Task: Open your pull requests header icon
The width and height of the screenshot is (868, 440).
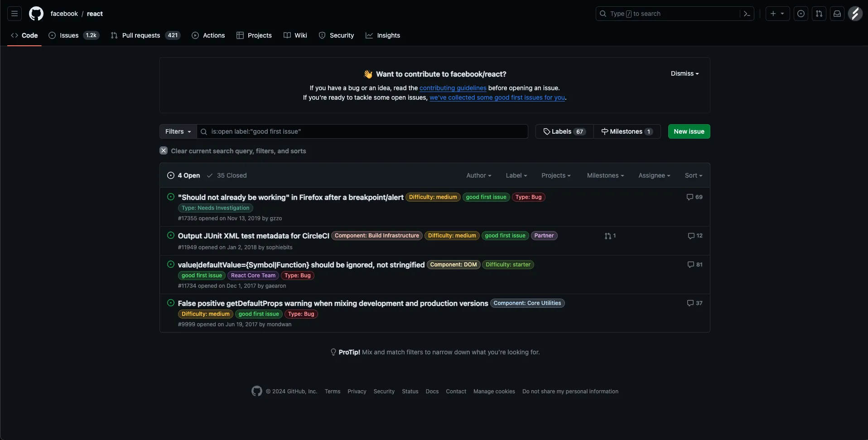Action: click(819, 14)
